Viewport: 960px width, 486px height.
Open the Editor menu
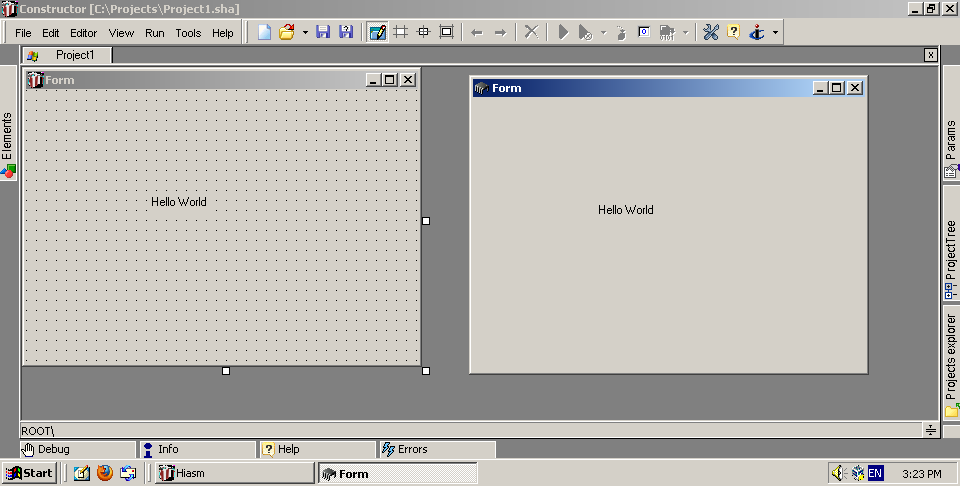tap(83, 33)
